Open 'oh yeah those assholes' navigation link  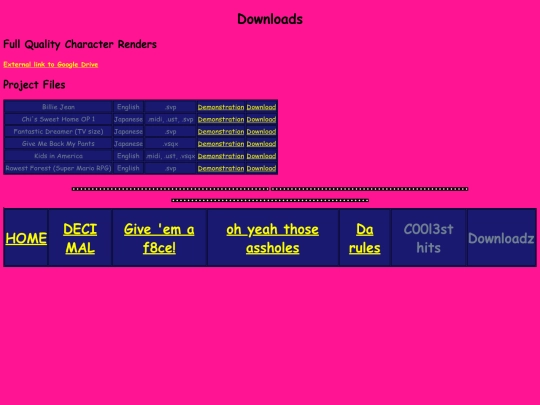[272, 238]
